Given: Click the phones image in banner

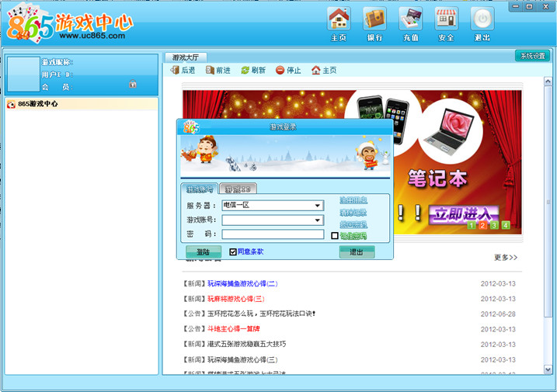Looking at the screenshot, I should coord(383,119).
